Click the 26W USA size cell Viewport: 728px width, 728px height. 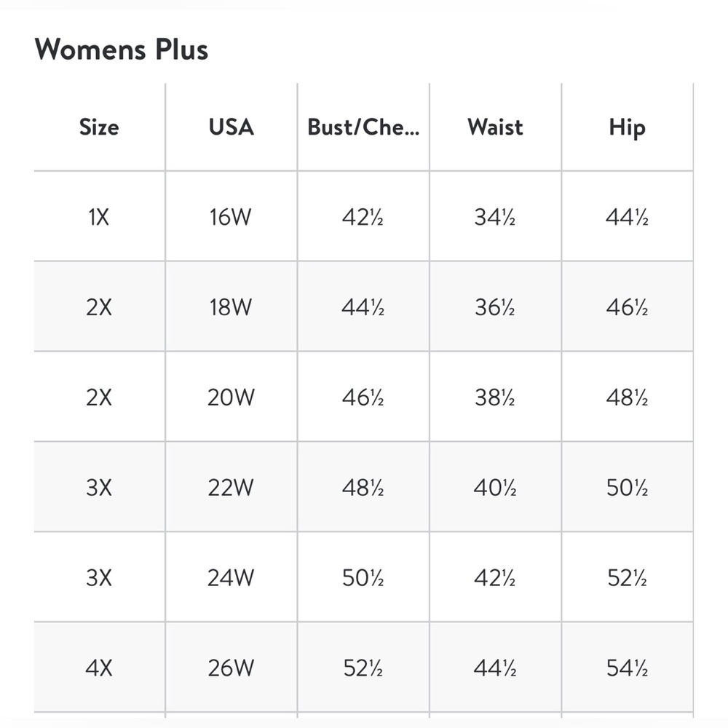pyautogui.click(x=231, y=668)
